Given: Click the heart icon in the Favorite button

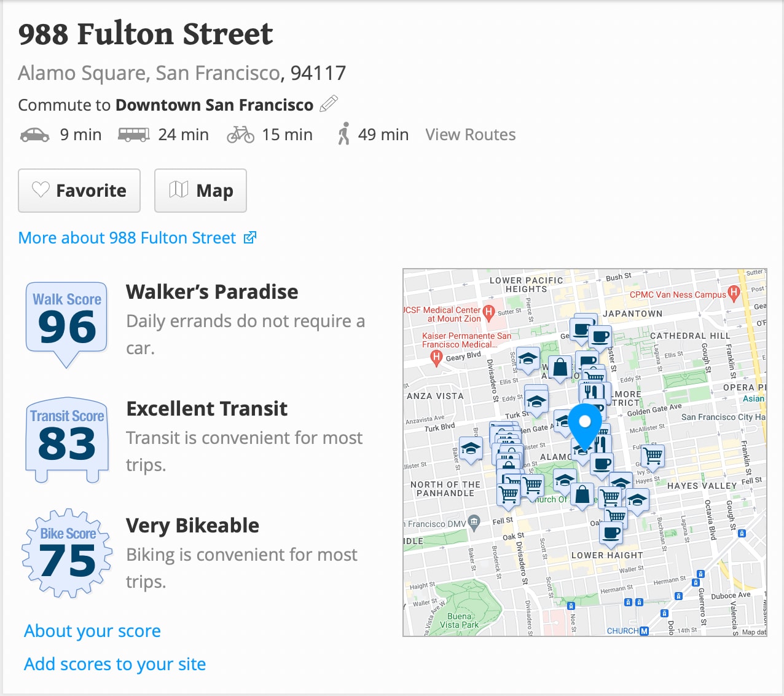Looking at the screenshot, I should tap(41, 190).
